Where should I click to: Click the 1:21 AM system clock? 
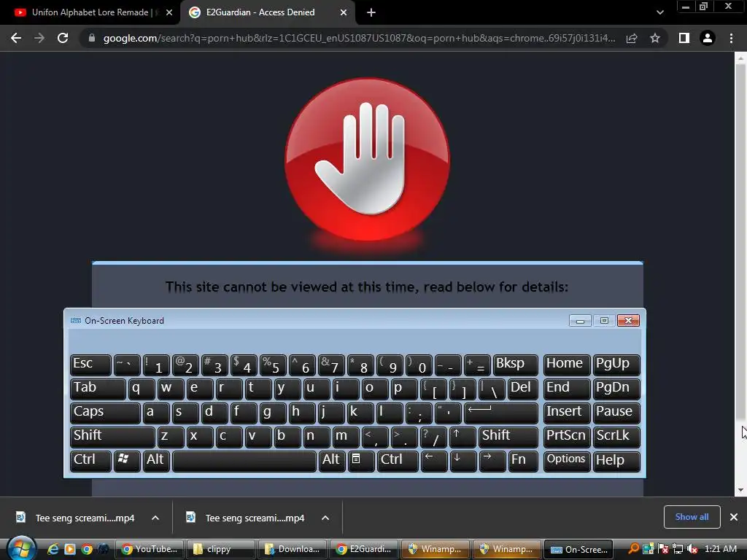[x=720, y=549]
